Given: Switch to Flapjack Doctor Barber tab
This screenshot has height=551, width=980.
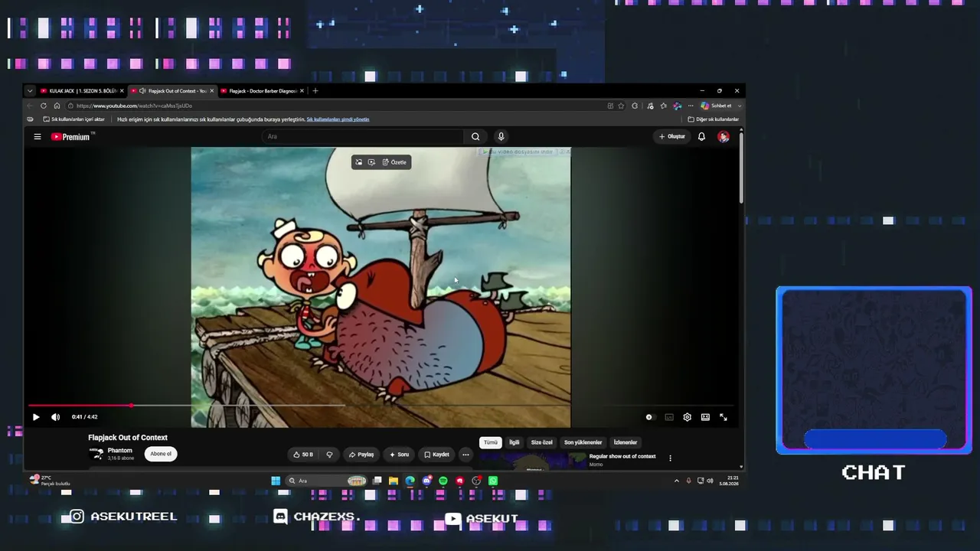Looking at the screenshot, I should point(262,91).
